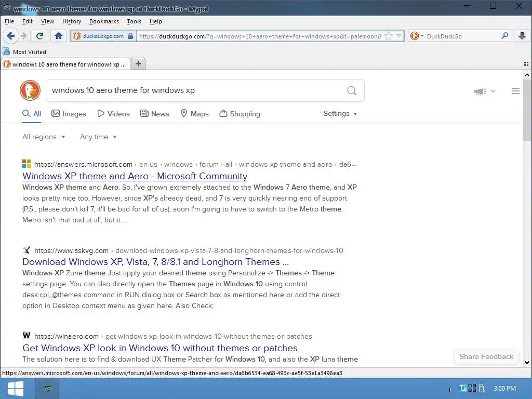Click the DuckDuckGo duck logo
This screenshot has width=532, height=399.
[x=30, y=90]
